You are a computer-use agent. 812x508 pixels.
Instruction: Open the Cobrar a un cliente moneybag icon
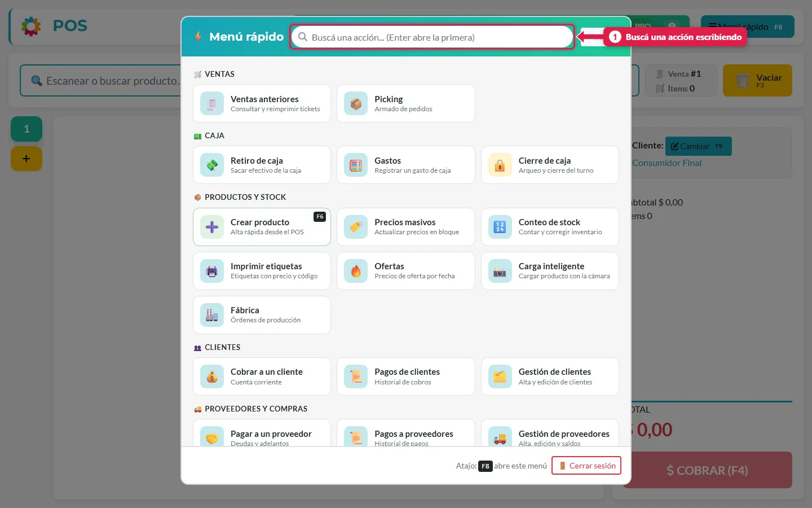coord(212,376)
